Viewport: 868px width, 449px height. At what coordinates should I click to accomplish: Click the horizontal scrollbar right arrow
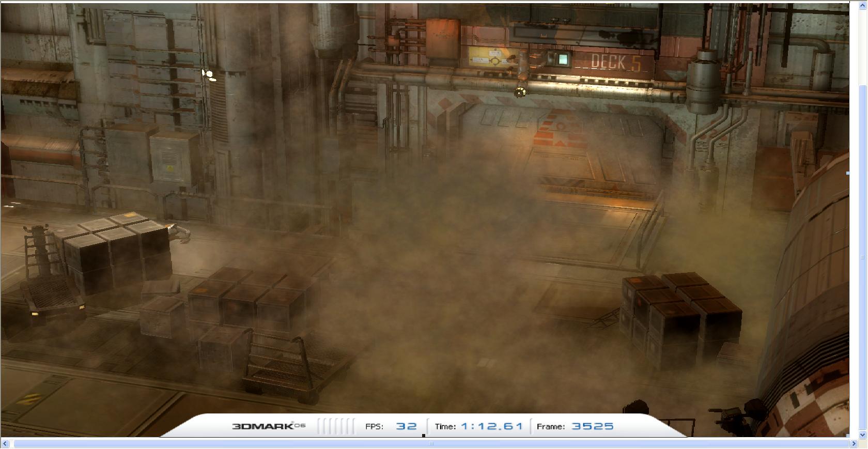(854, 443)
